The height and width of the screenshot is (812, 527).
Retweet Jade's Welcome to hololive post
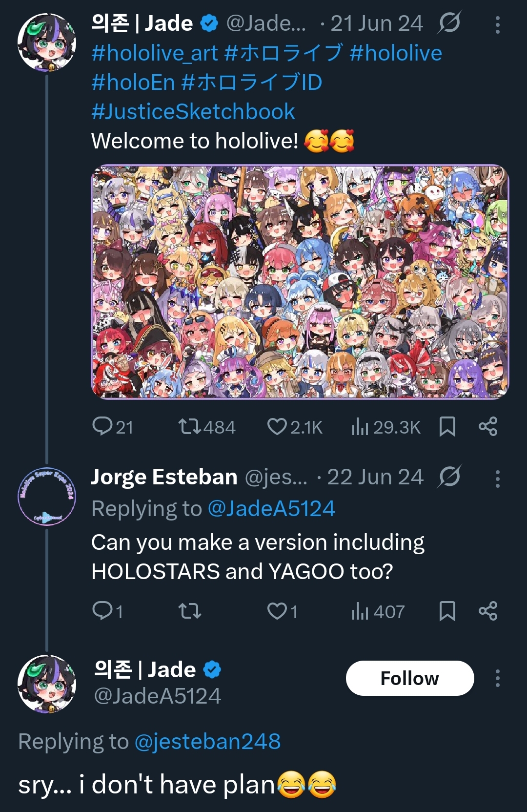[189, 426]
